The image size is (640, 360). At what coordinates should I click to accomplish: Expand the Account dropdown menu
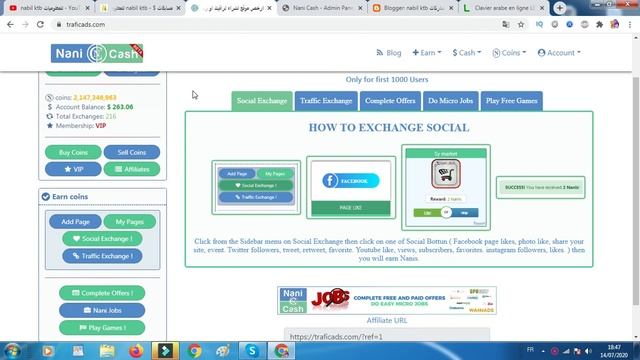559,53
